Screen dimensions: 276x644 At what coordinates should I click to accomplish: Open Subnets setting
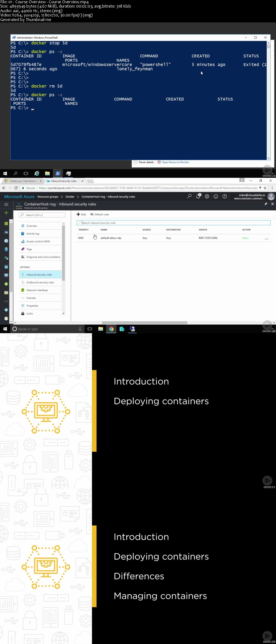[40, 298]
